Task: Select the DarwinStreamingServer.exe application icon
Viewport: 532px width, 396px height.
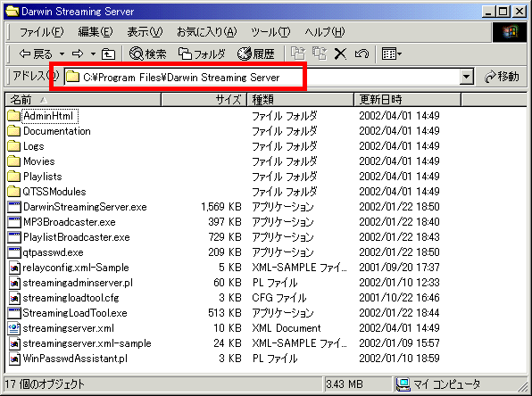Action: coord(14,207)
